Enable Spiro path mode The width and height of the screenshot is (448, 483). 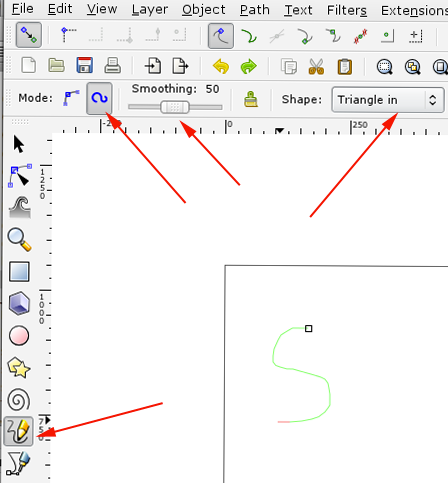(99, 98)
